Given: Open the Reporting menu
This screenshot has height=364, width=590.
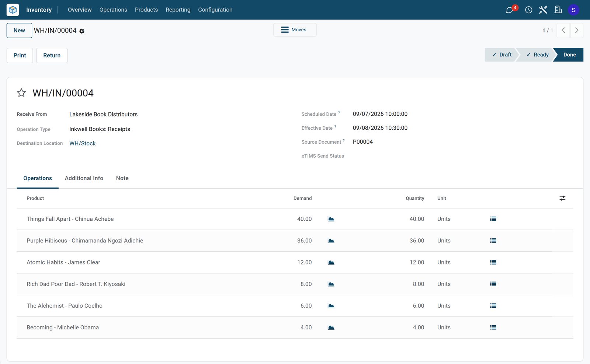Looking at the screenshot, I should tap(178, 10).
